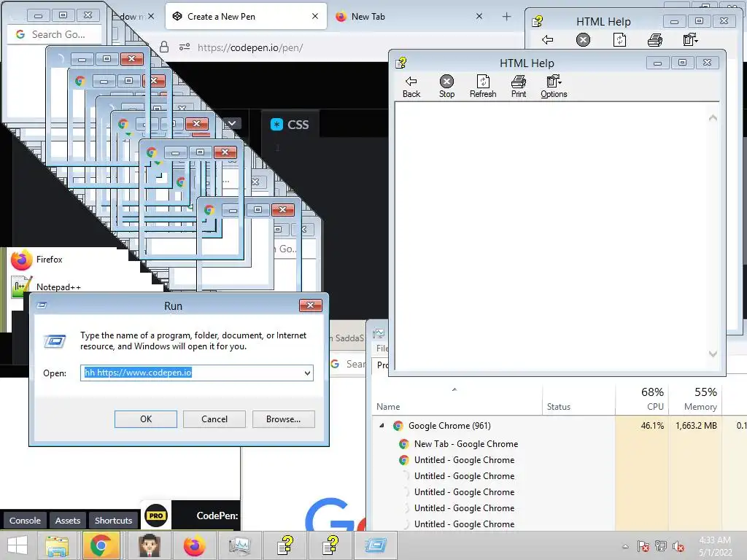Click the Action Center flag tray icon
Screen dimensions: 747x560
point(643,546)
